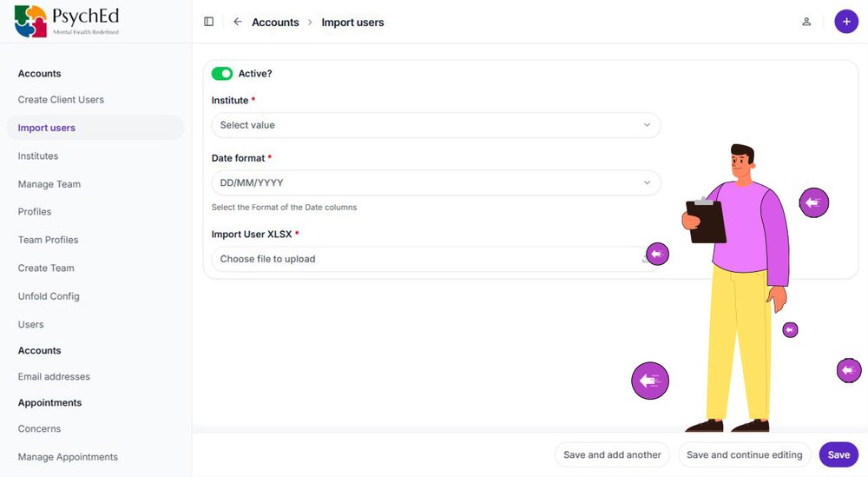Open Create Client Users in sidebar

[61, 100]
